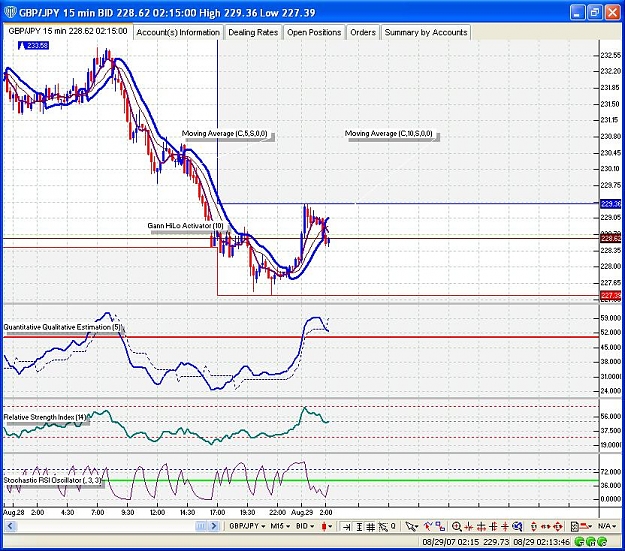Viewport: 625px width, 551px height.
Task: Select the GBP/JPY 15 min chart tab
Action: (68, 31)
